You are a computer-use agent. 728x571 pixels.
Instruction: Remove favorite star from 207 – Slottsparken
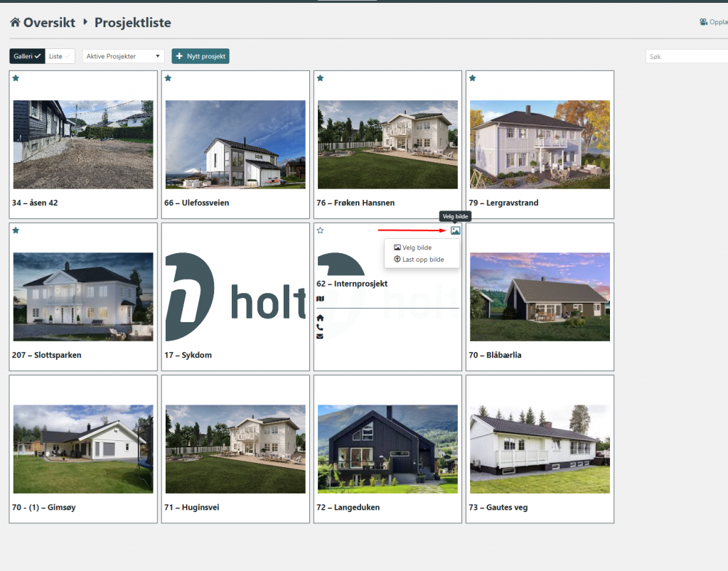(x=16, y=230)
